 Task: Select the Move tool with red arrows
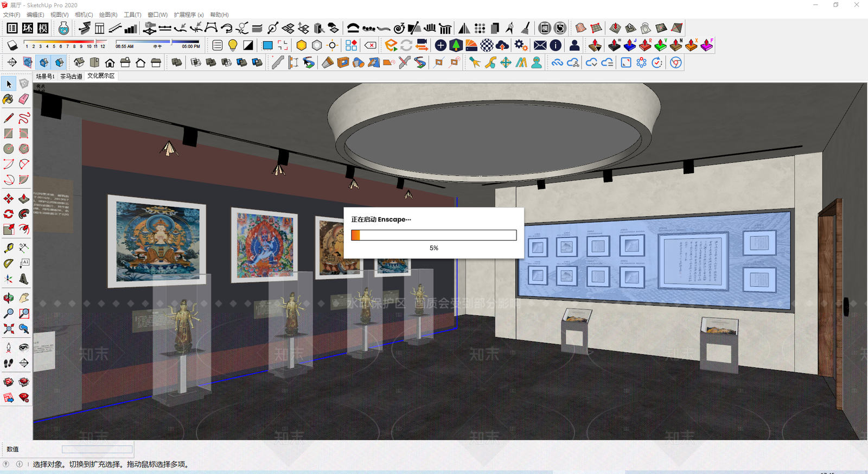(x=9, y=199)
